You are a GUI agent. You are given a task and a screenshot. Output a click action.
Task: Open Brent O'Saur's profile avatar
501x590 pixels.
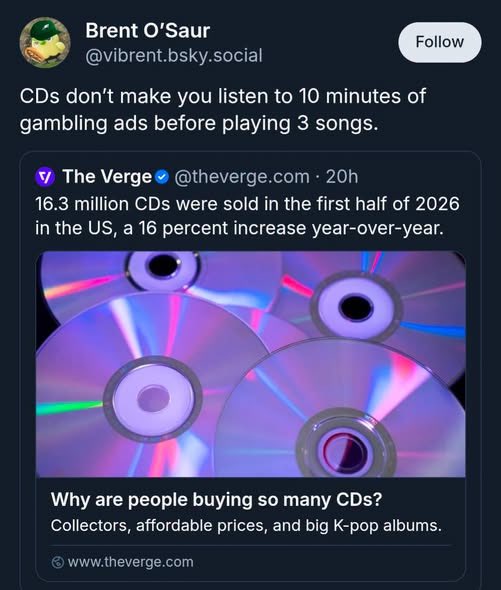point(45,42)
